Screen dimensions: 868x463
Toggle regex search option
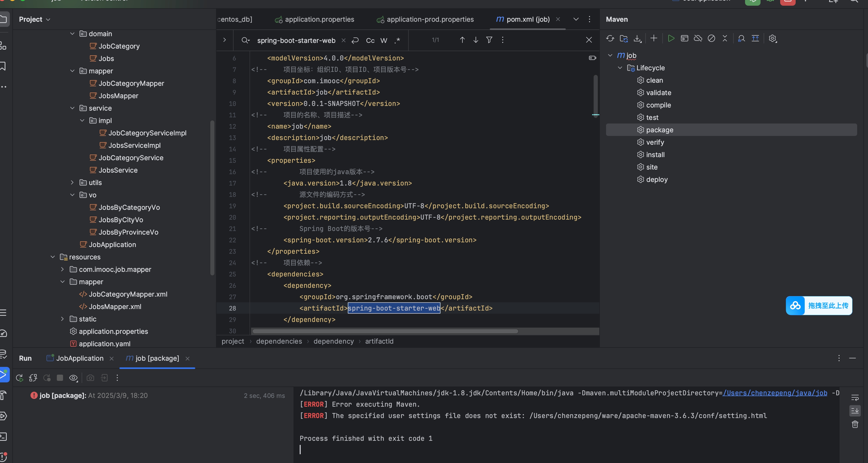[397, 41]
